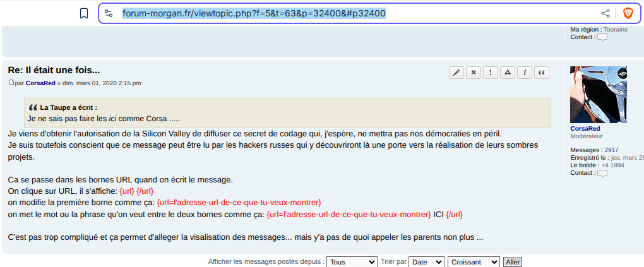Expand the "Tous" message period dropdown
Screen dimensions: 644x267
pos(353,262)
